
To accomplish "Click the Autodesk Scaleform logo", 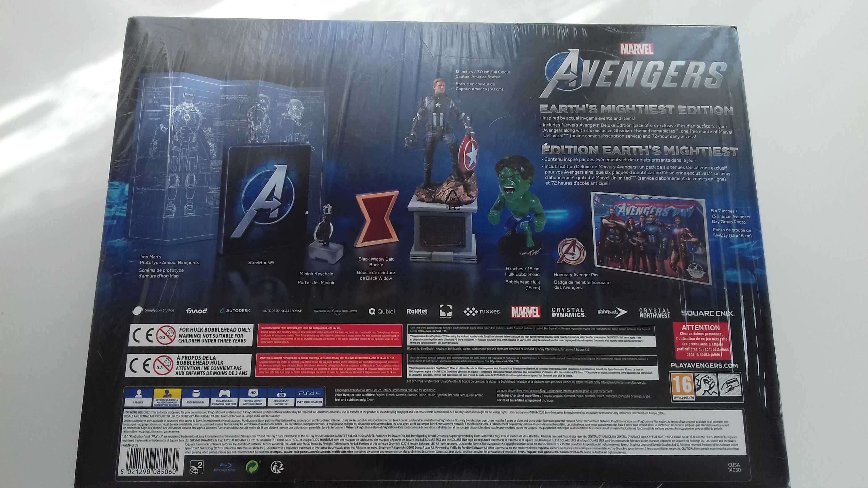I will click(x=282, y=311).
